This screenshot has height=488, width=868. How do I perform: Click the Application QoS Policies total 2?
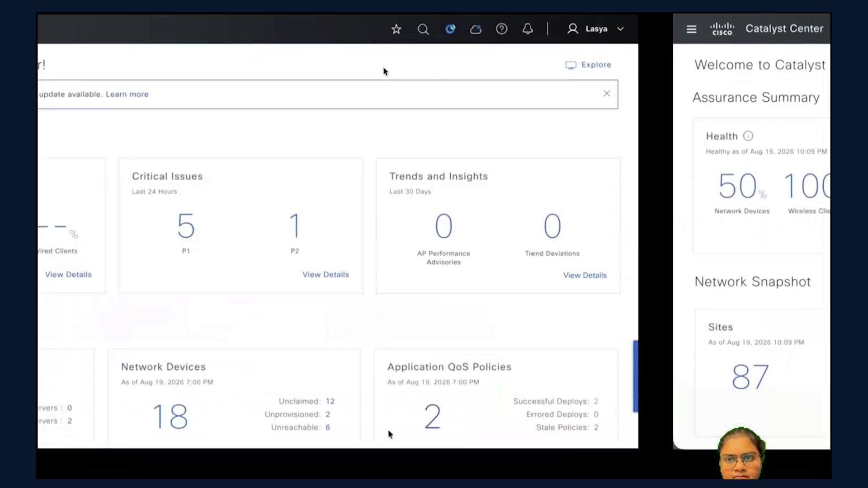tap(432, 417)
